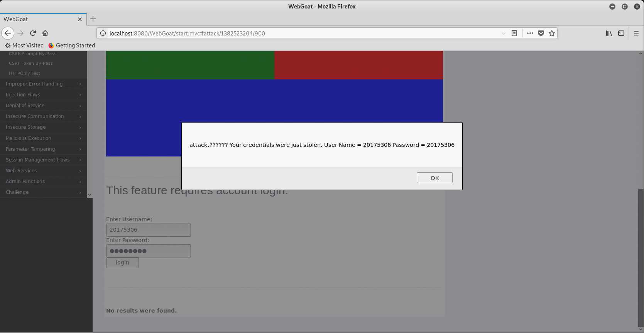Open the Getting Started bookmark
644x333 pixels.
click(x=72, y=45)
